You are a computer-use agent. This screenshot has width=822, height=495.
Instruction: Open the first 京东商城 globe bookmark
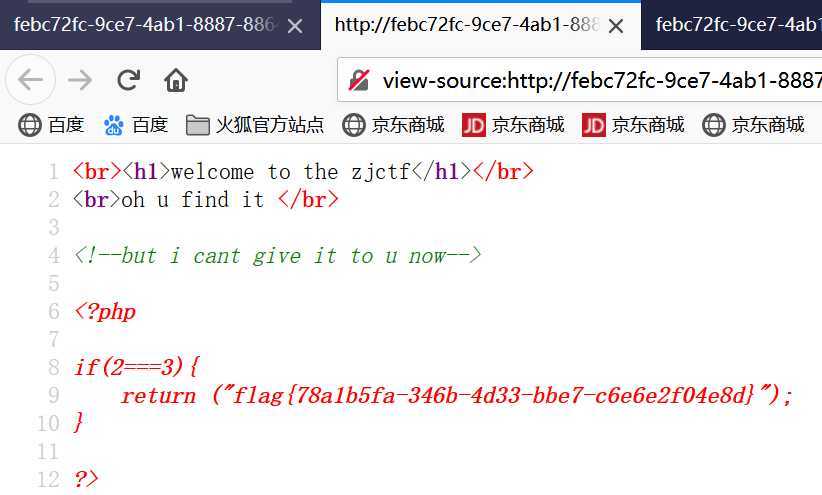pos(393,125)
